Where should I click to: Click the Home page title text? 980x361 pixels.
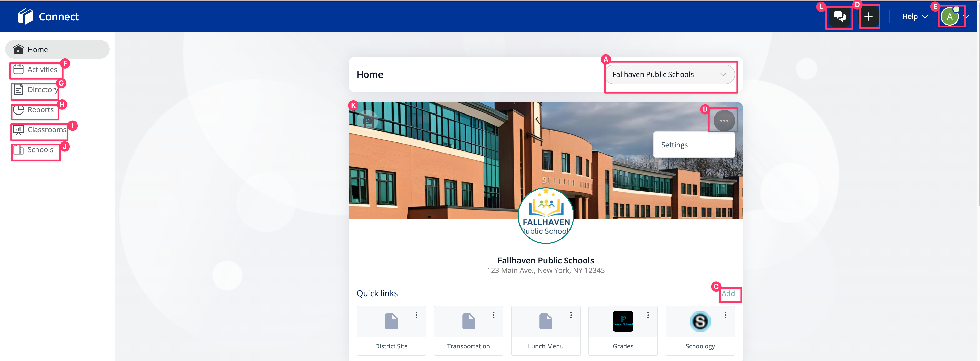click(370, 75)
